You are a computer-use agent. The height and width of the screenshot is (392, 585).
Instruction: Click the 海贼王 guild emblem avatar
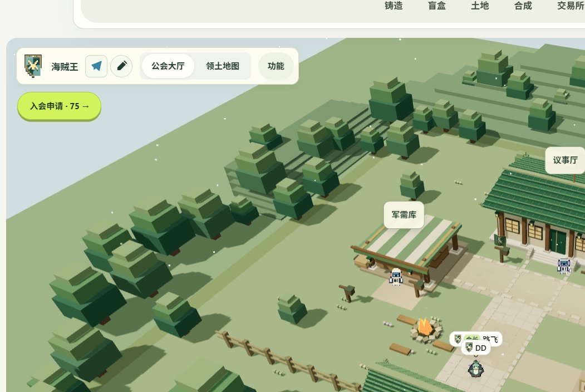tap(33, 66)
